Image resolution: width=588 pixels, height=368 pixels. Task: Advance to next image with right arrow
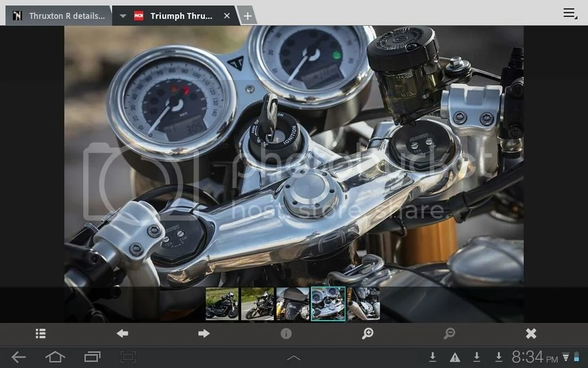(x=204, y=333)
